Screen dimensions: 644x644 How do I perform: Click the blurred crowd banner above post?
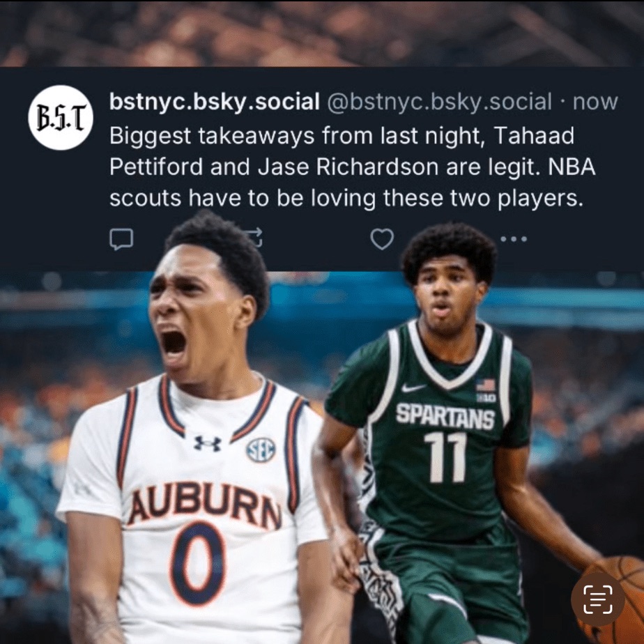(322, 33)
